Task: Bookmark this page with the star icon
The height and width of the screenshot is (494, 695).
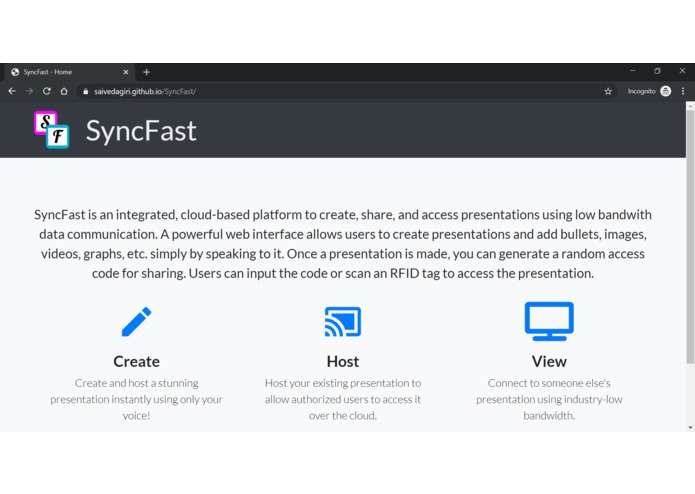Action: [x=608, y=91]
